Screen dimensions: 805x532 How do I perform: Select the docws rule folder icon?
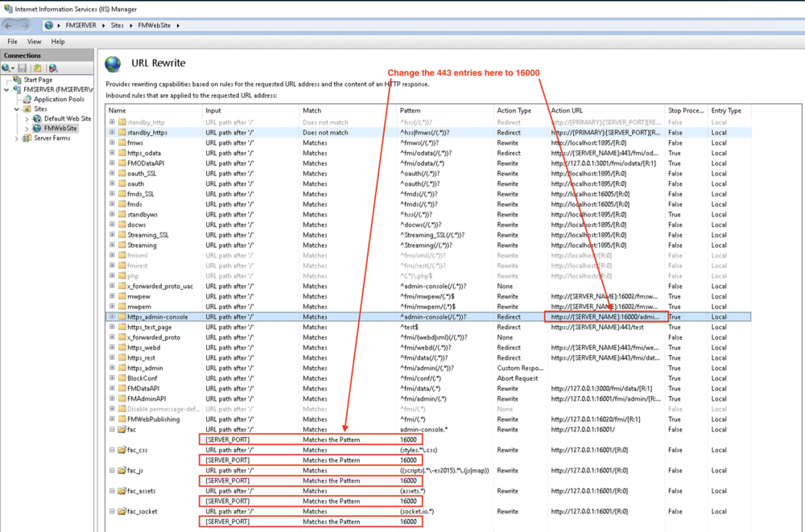pyautogui.click(x=122, y=225)
